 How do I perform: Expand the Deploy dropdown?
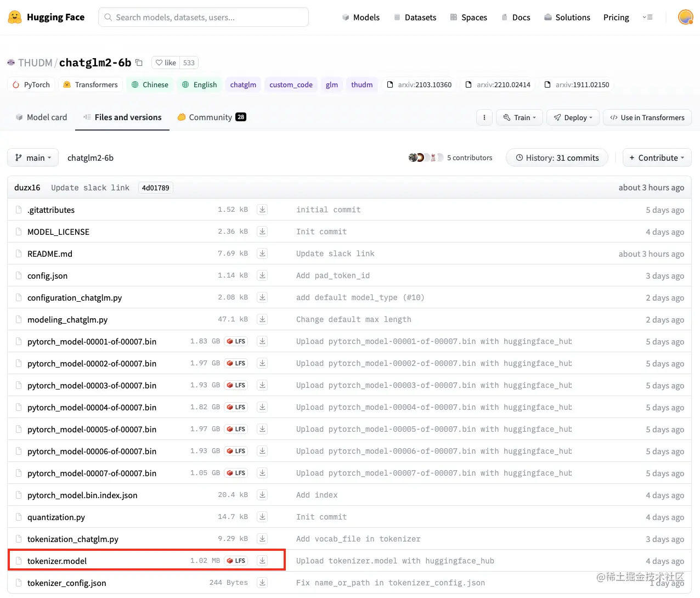(573, 117)
